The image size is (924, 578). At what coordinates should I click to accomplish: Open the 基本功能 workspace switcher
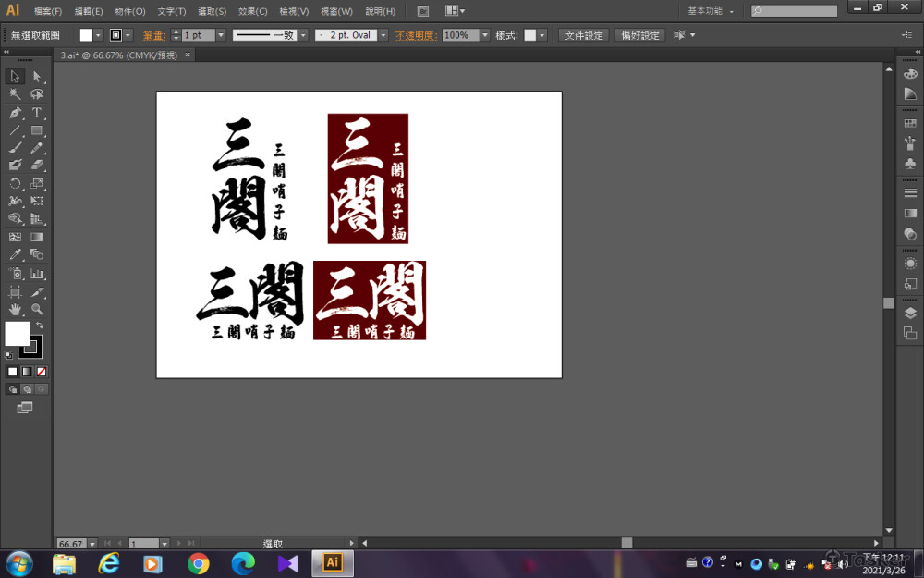[711, 11]
